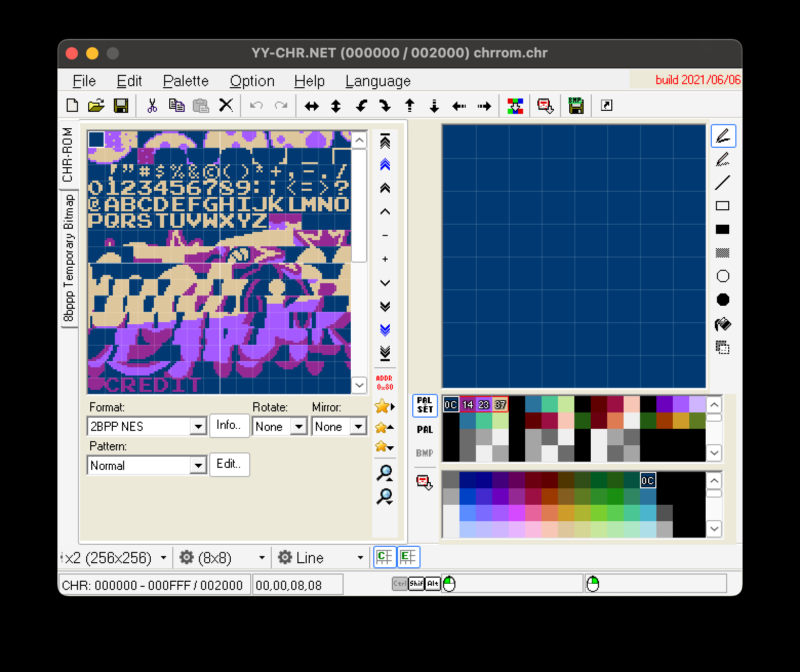The image size is (800, 672).
Task: Click the Info.. button
Action: (229, 425)
